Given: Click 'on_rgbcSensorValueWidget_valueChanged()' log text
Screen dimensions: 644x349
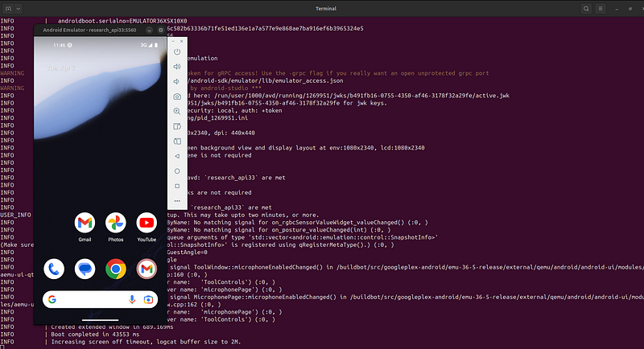Looking at the screenshot, I should tap(336, 222).
